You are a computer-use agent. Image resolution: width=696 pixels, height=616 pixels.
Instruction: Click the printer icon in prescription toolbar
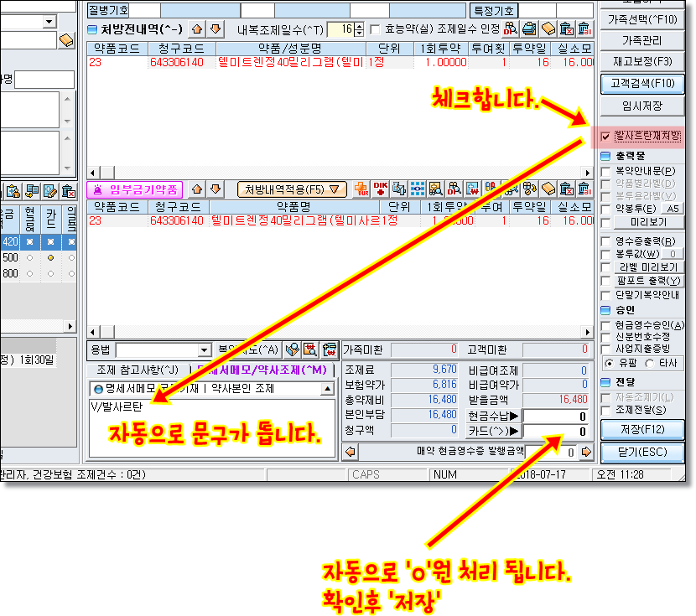click(529, 29)
